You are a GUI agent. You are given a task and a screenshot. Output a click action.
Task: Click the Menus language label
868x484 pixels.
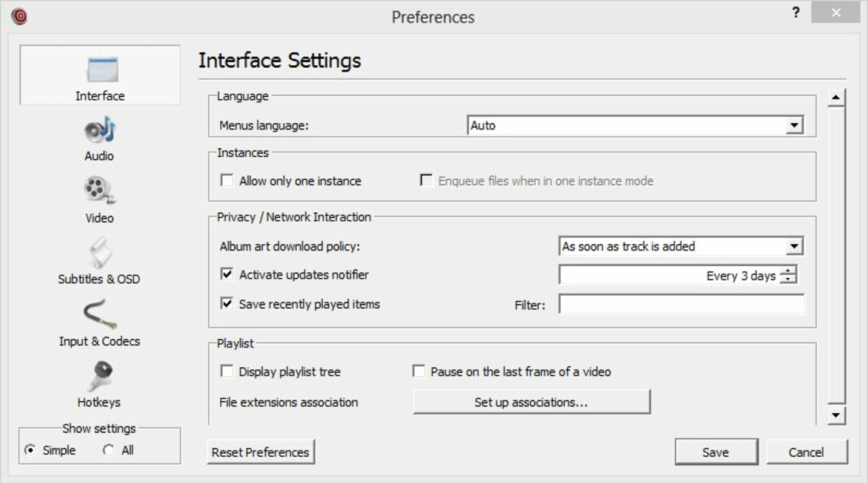[x=264, y=126]
